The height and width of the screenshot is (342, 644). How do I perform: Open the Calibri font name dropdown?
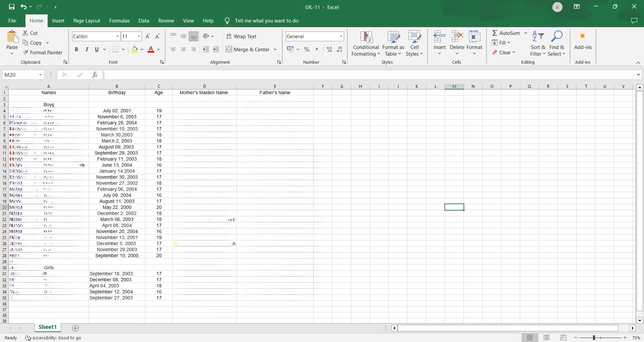(117, 36)
